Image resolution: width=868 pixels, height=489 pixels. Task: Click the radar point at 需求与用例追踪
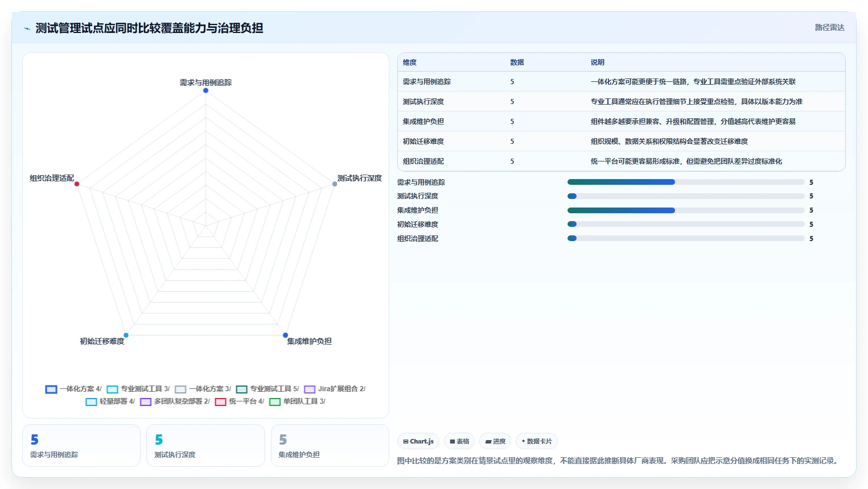(x=205, y=90)
